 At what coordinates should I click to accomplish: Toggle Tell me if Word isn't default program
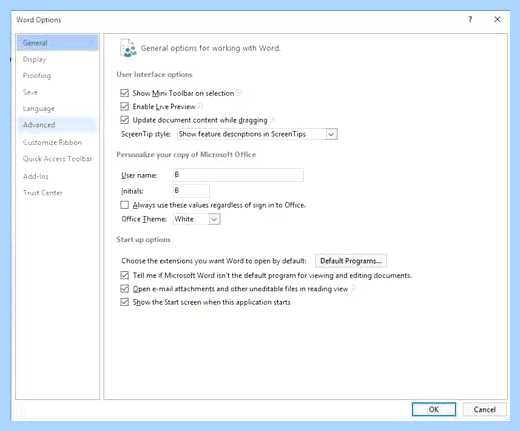(x=124, y=275)
